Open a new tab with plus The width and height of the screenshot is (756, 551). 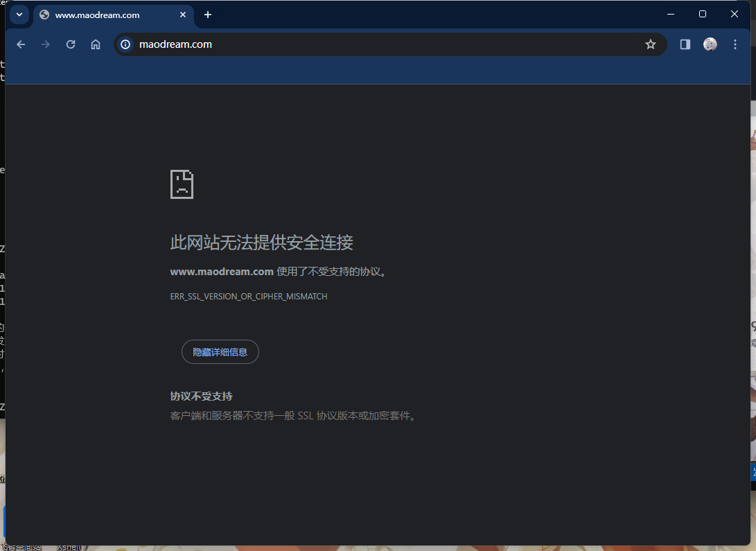pyautogui.click(x=208, y=15)
